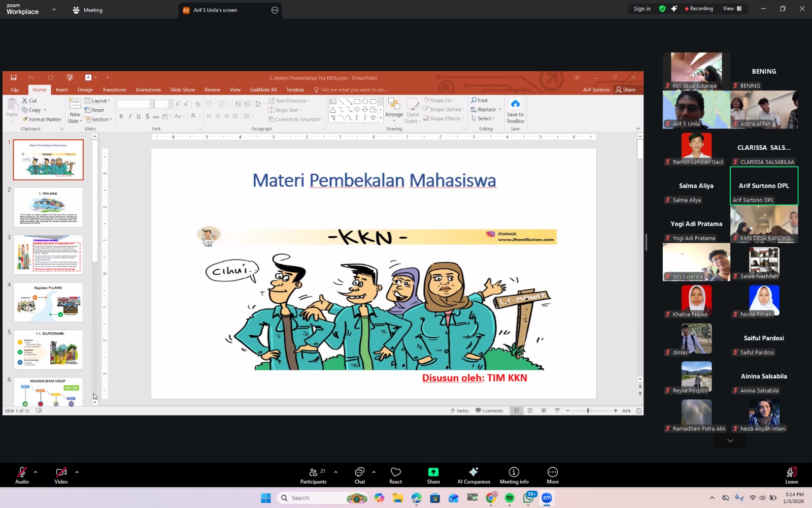Viewport: 812px width, 508px height.
Task: Open the Section dropdown in Slides group
Action: [98, 119]
